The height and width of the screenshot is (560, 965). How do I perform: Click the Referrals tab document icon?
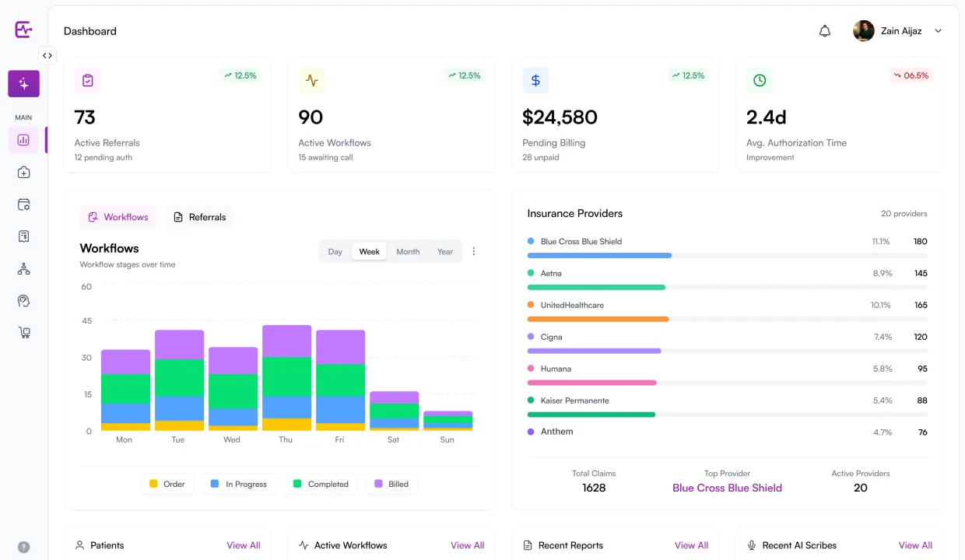point(178,217)
